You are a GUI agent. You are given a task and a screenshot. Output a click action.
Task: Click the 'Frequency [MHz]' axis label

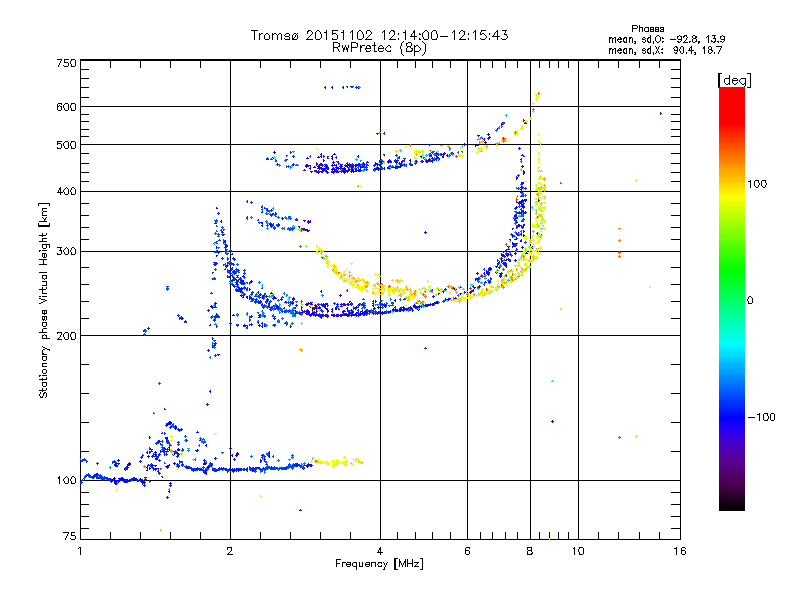pos(379,564)
